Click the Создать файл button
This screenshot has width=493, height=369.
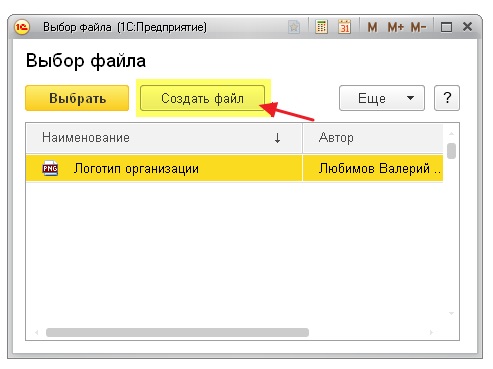(x=202, y=98)
